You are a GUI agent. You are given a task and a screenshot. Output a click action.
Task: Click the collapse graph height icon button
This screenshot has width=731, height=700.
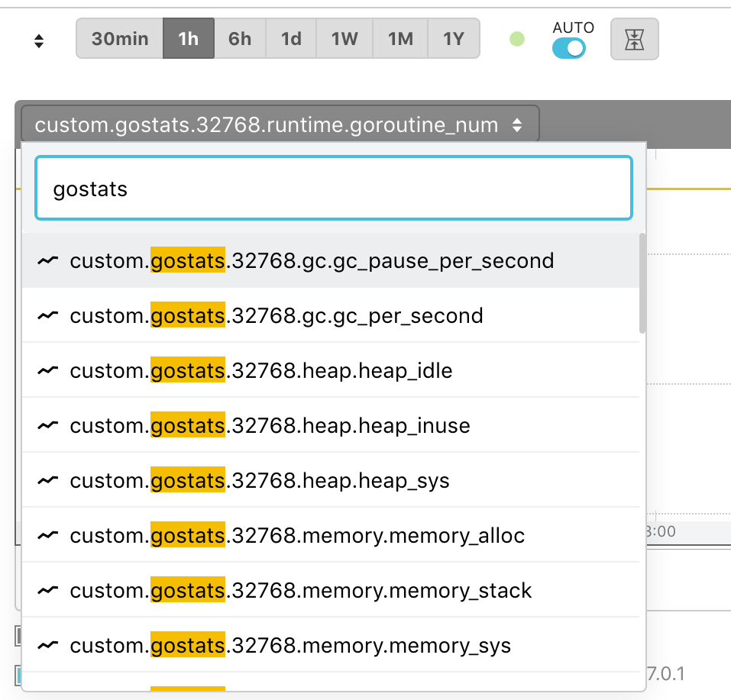pyautogui.click(x=635, y=39)
